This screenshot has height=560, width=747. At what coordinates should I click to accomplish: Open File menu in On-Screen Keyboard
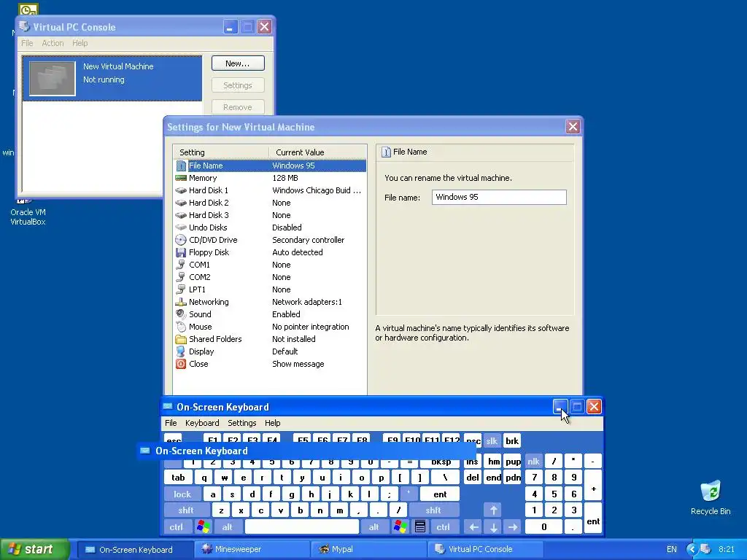coord(171,423)
